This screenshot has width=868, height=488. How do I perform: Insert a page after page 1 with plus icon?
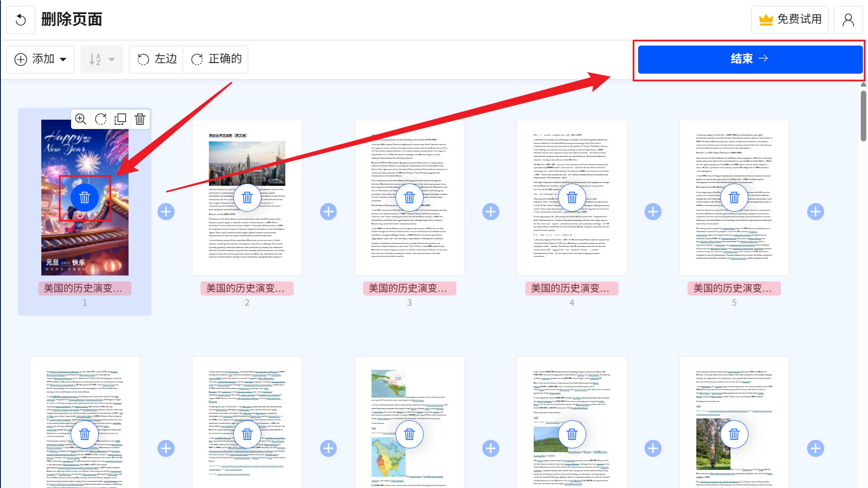click(x=166, y=211)
